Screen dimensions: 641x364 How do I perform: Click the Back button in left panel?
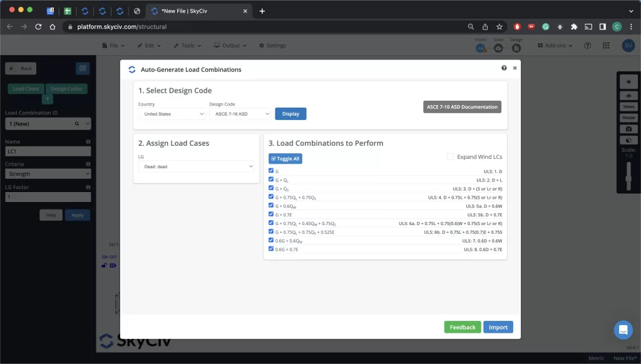pos(21,68)
